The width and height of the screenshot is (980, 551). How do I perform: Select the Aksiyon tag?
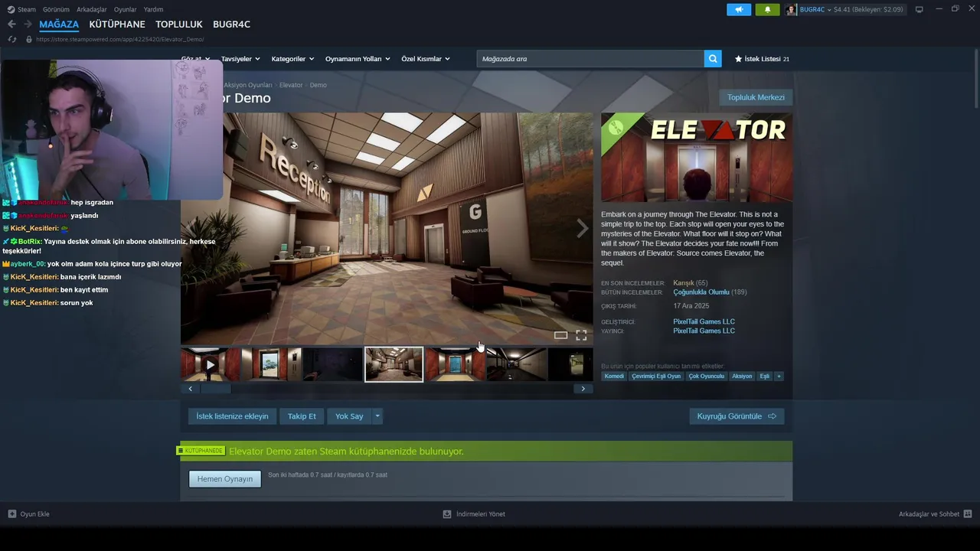point(742,376)
